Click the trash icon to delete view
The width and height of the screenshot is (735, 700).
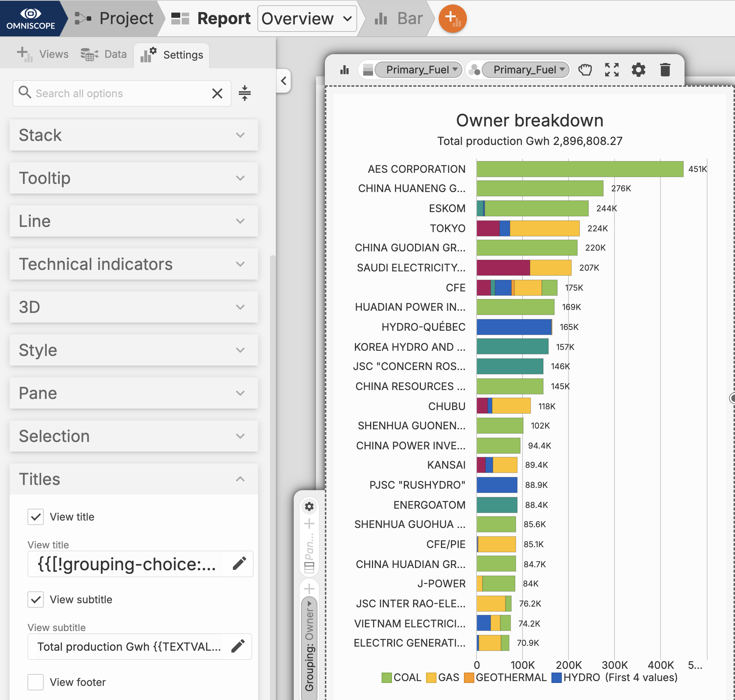click(x=665, y=70)
